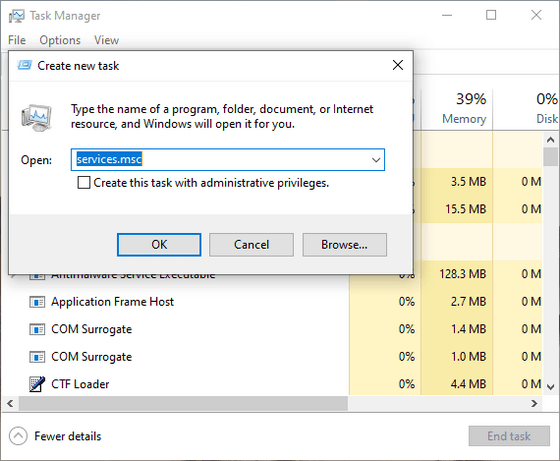Image resolution: width=560 pixels, height=461 pixels.
Task: Click the Task Manager title bar icon
Action: (x=16, y=16)
